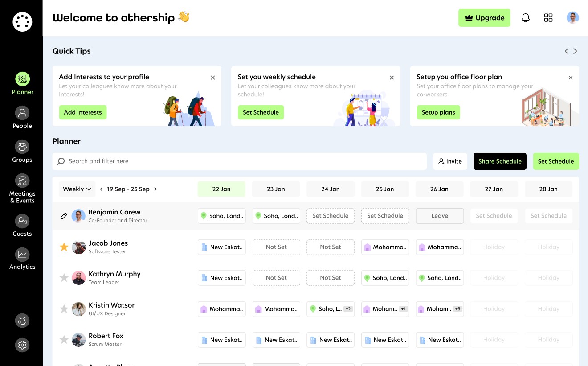Open the support headset icon in the sidebar
The height and width of the screenshot is (366, 588).
tap(22, 321)
